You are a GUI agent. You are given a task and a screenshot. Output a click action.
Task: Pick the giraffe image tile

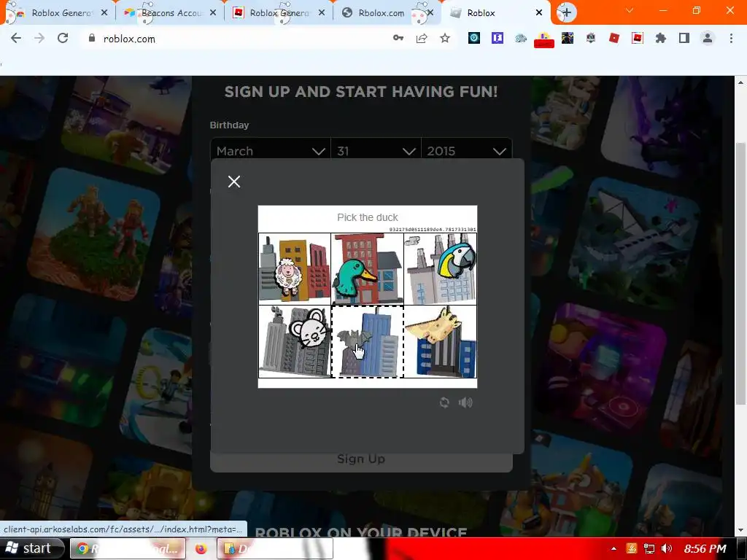pyautogui.click(x=440, y=341)
